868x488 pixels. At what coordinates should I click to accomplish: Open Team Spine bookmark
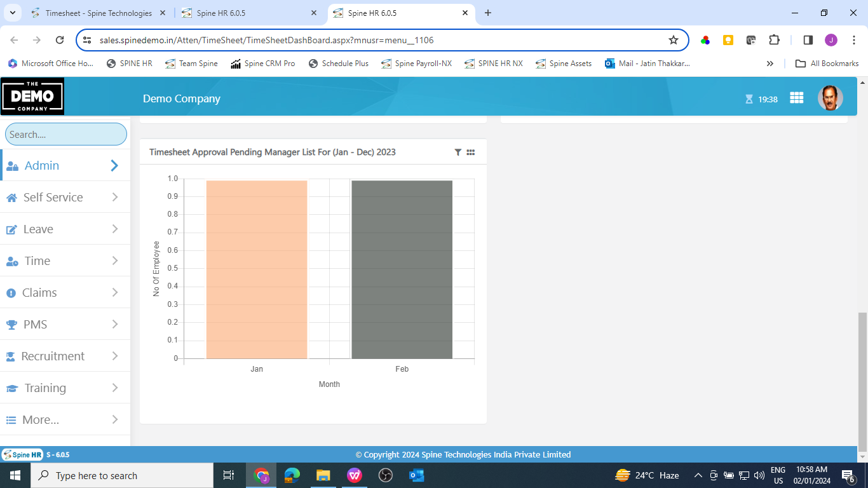click(191, 64)
